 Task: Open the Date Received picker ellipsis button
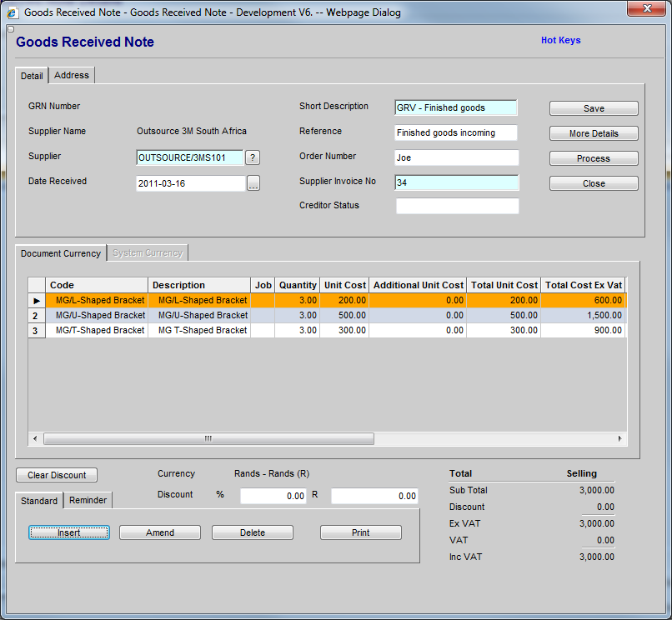253,183
